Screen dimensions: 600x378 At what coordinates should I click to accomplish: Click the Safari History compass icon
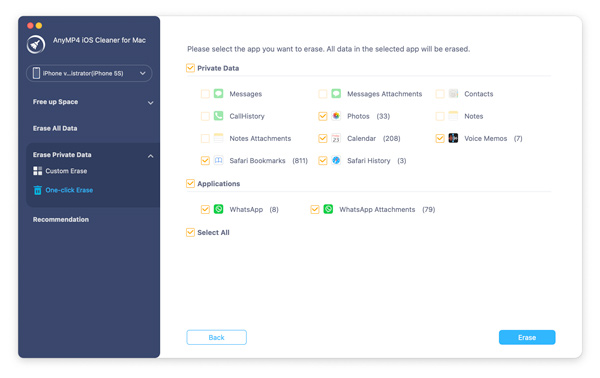[336, 160]
